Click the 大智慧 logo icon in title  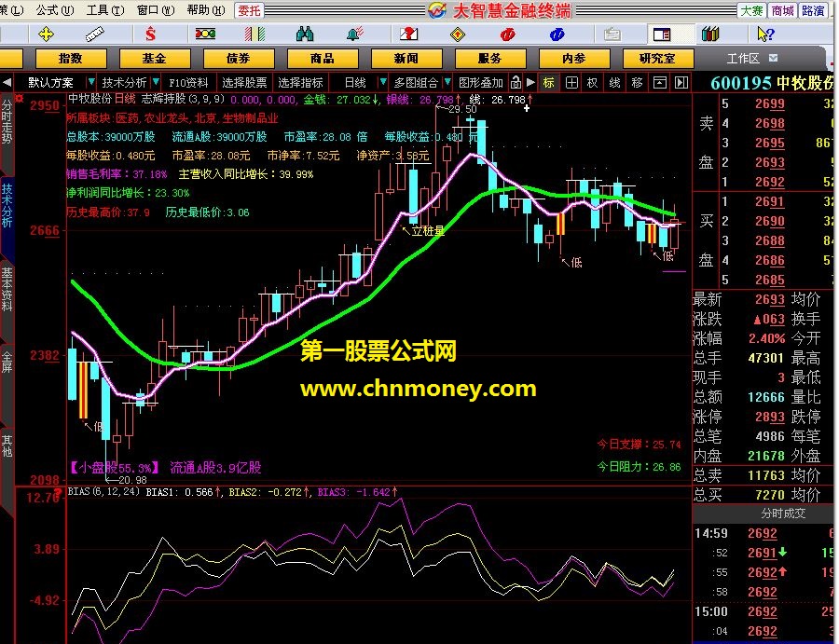[437, 10]
